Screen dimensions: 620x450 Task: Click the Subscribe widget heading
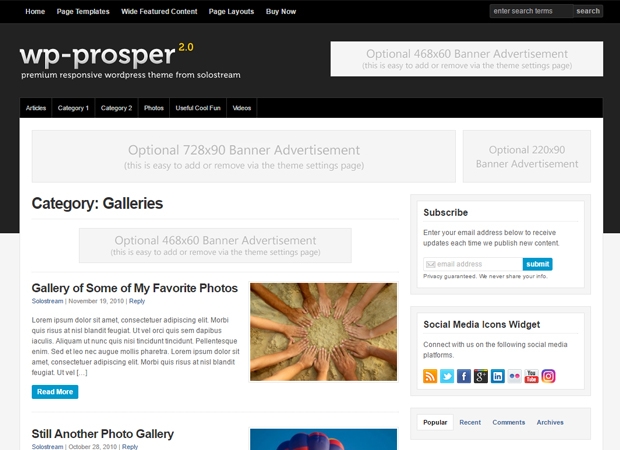pos(446,212)
